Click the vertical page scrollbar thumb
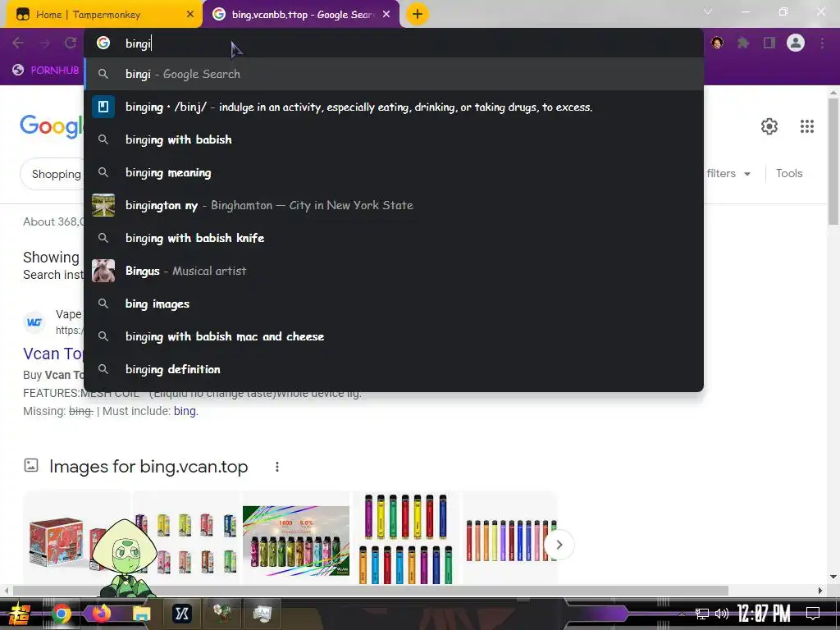The width and height of the screenshot is (840, 630). [x=833, y=161]
